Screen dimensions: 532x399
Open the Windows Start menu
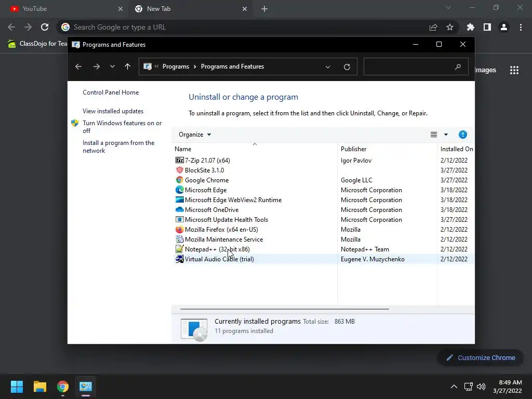[17, 387]
